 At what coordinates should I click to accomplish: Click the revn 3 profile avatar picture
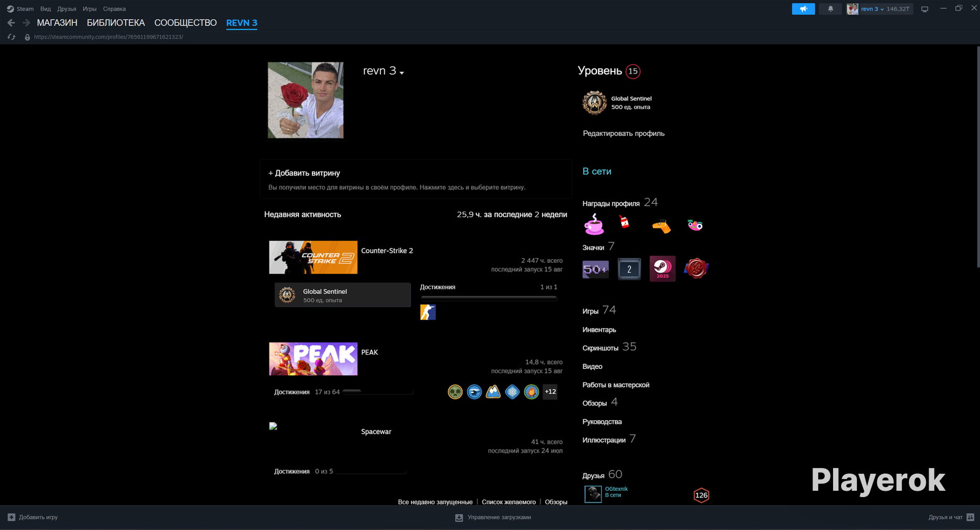pyautogui.click(x=305, y=100)
